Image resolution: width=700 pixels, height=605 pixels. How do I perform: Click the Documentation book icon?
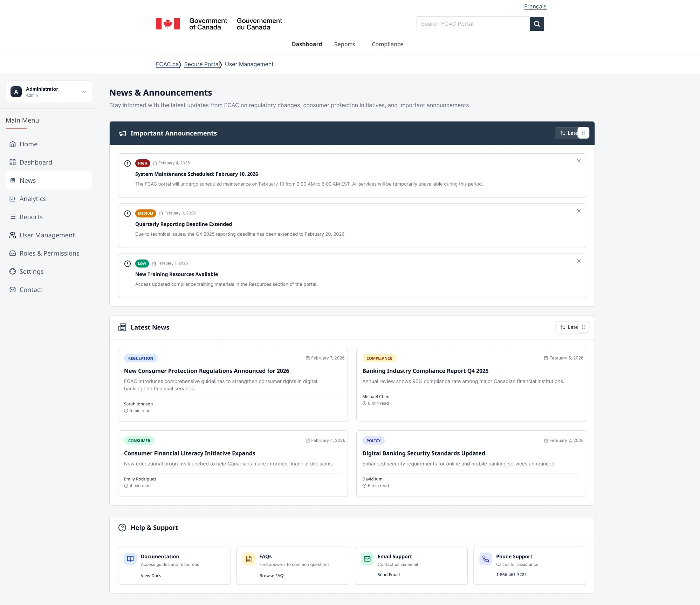(130, 559)
